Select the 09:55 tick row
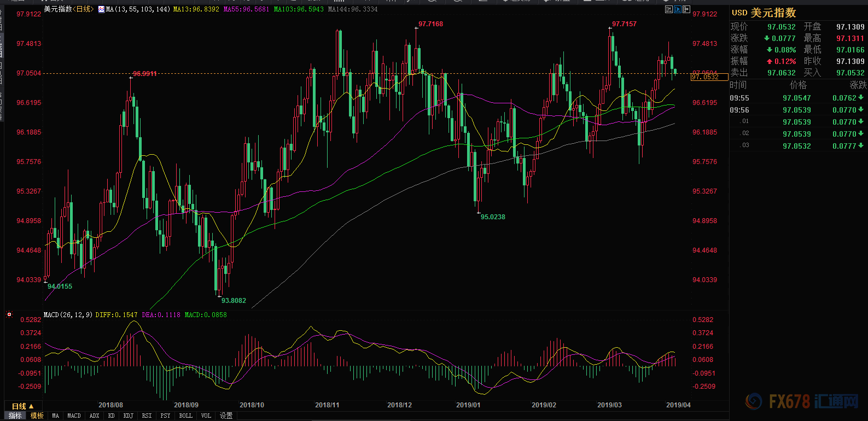 click(x=798, y=98)
